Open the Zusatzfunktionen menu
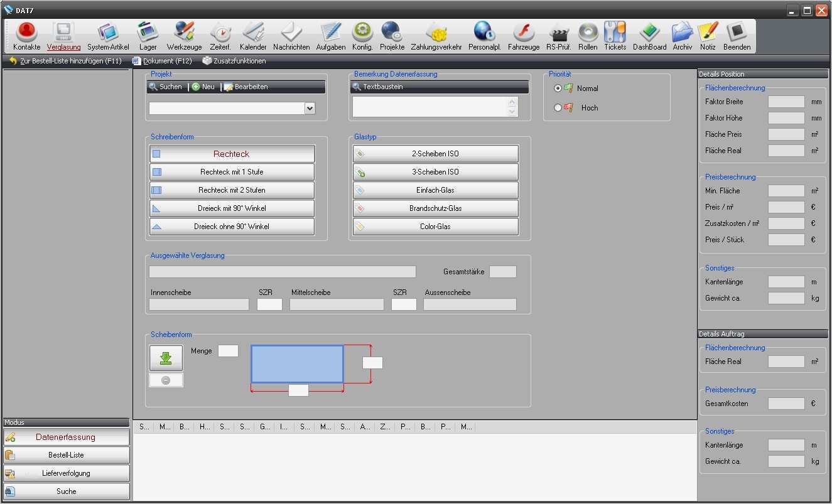The height and width of the screenshot is (504, 832). [234, 61]
